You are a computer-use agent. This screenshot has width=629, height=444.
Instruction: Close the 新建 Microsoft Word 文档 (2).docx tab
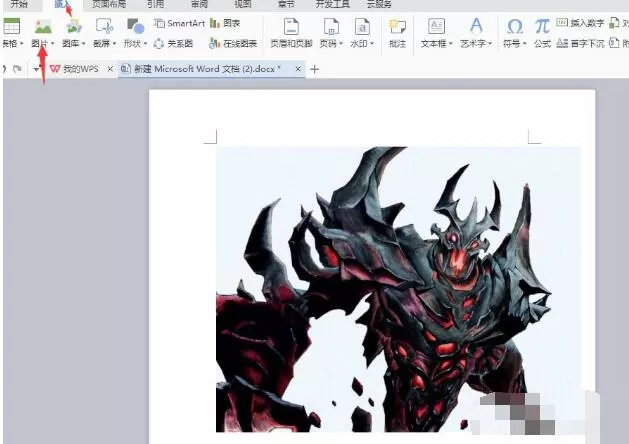(x=298, y=69)
